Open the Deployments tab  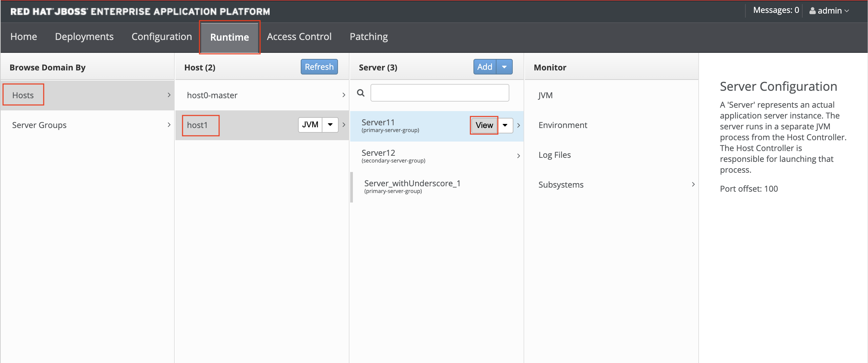[84, 37]
